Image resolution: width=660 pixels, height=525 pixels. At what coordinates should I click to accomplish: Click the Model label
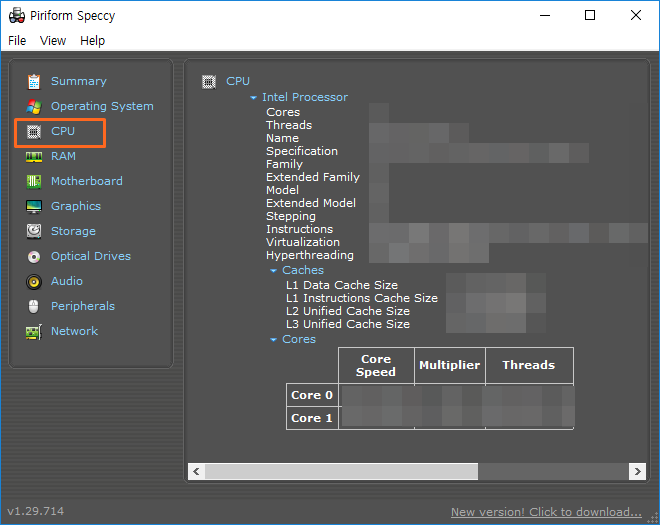pos(282,190)
